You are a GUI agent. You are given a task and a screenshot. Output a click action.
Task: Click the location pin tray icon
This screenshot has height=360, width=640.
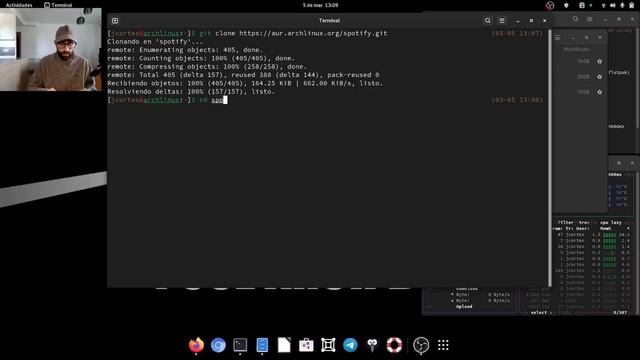point(566,5)
